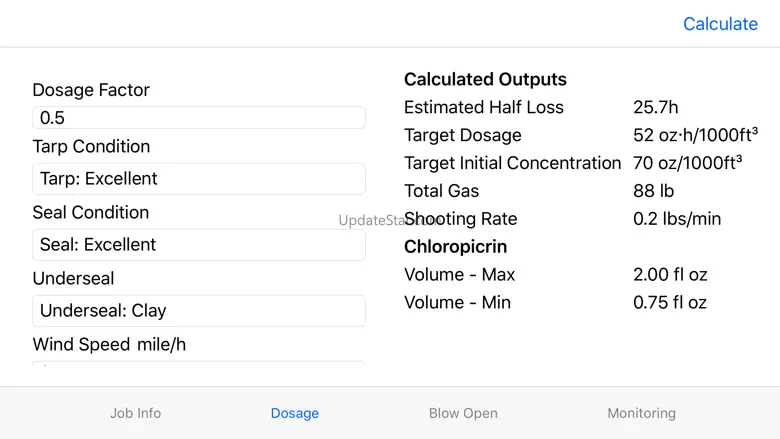The width and height of the screenshot is (780, 439).
Task: Click the Chloropicrin section heading
Action: coord(455,246)
